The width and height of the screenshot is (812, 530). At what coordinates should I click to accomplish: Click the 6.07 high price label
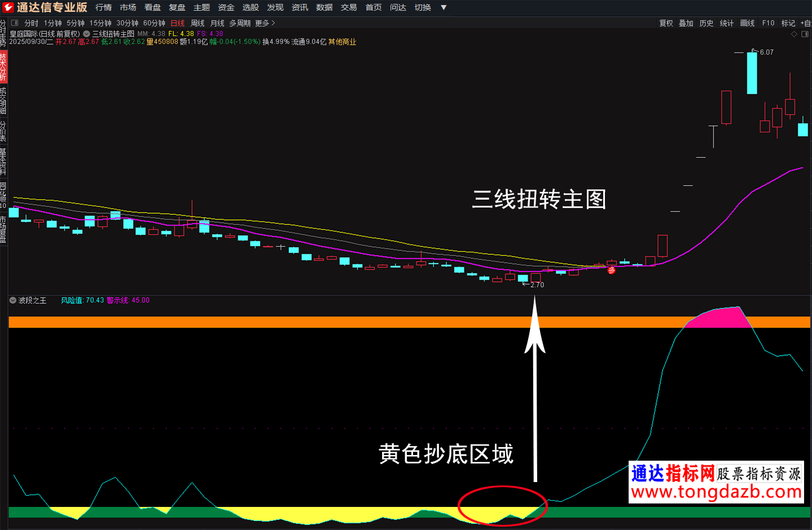pyautogui.click(x=766, y=52)
